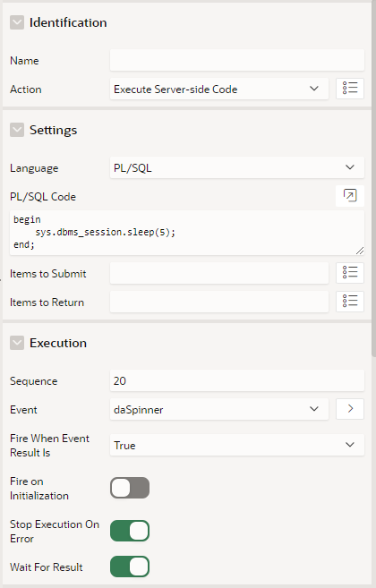Open the Language PL/SQL dropdown

click(x=237, y=167)
